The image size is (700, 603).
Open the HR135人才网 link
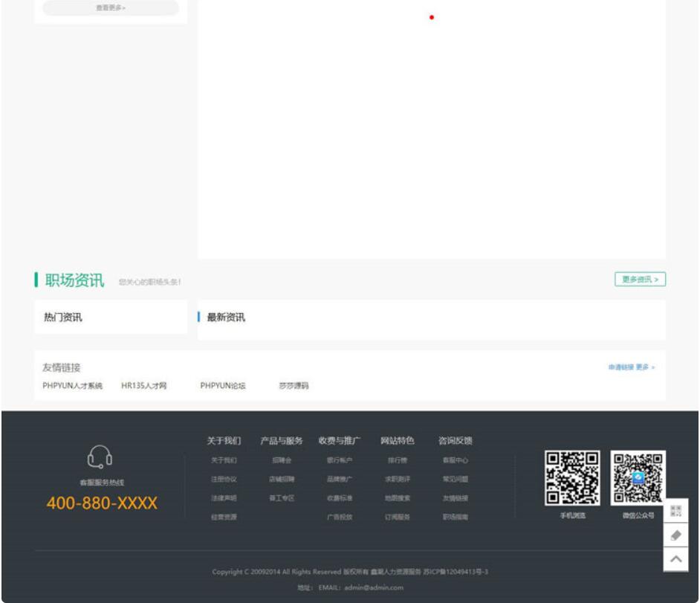[144, 386]
